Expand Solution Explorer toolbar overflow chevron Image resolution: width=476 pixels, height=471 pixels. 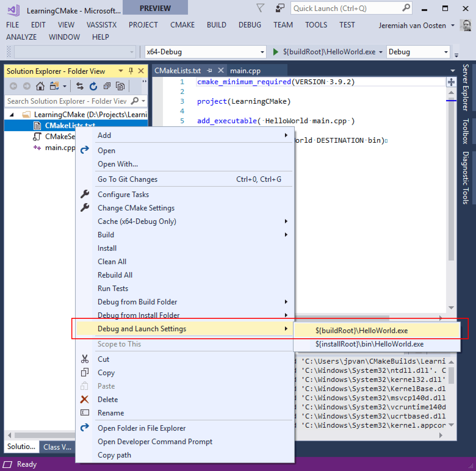[x=144, y=82]
